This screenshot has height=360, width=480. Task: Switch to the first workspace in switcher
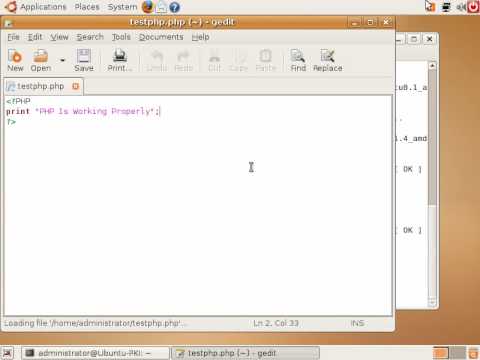click(x=440, y=353)
